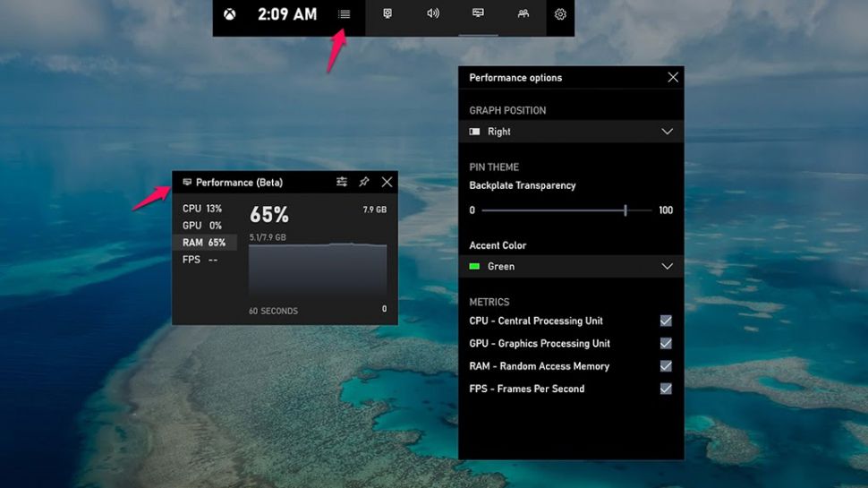Expand the Graph Position dropdown

tap(571, 132)
